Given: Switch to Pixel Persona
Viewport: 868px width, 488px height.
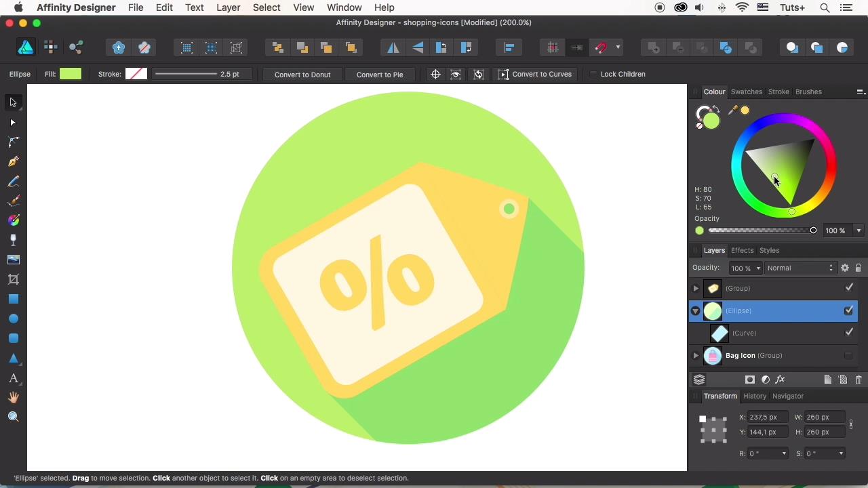Looking at the screenshot, I should [x=50, y=47].
